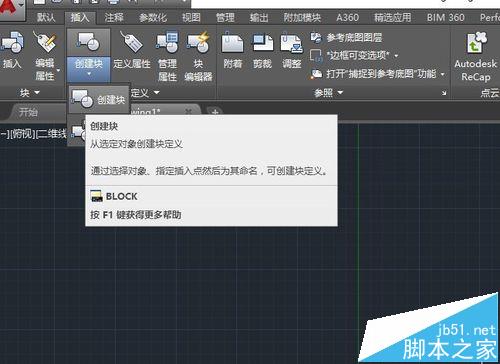
Task: Open Reference panel dialog launcher arrow
Action: 444,93
